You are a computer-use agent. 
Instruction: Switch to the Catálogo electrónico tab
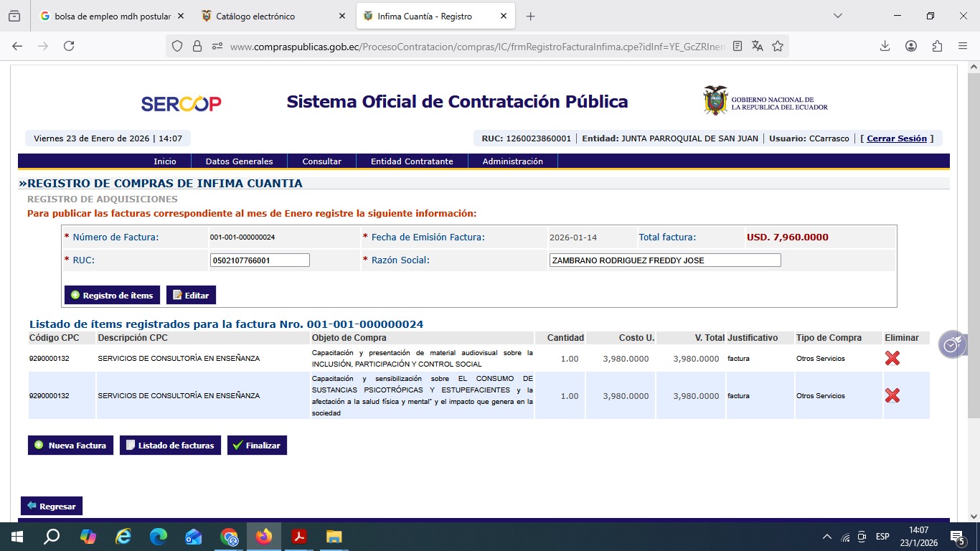[255, 16]
